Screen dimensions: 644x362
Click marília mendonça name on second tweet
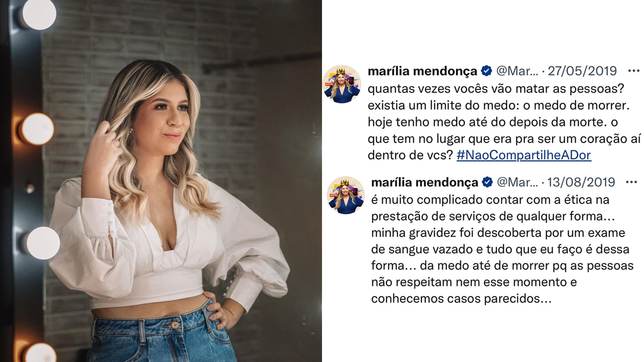click(x=424, y=182)
